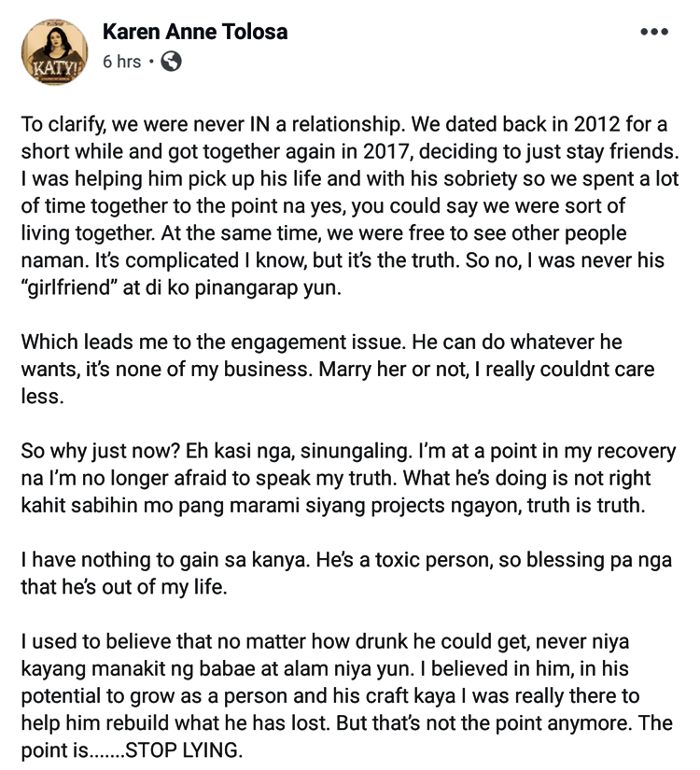Screen dimensions: 700x770
Task: Click the uppercase word 'IN' in the first sentence
Action: click(259, 124)
